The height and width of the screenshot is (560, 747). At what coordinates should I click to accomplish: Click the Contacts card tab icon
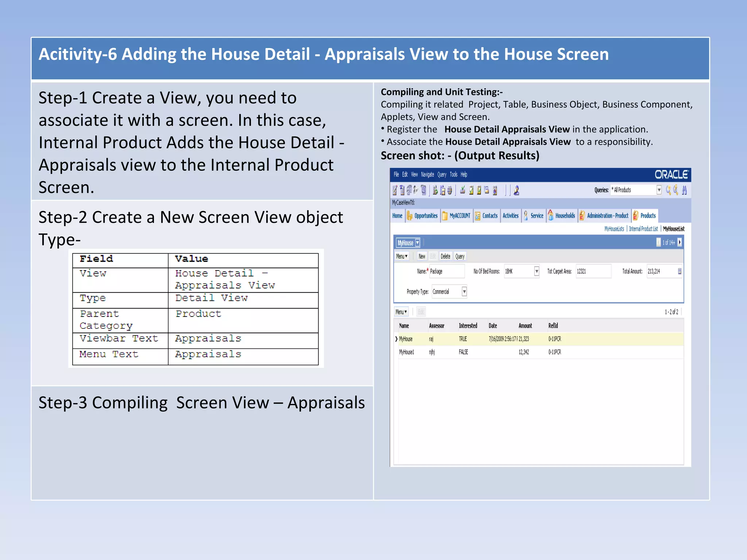477,216
